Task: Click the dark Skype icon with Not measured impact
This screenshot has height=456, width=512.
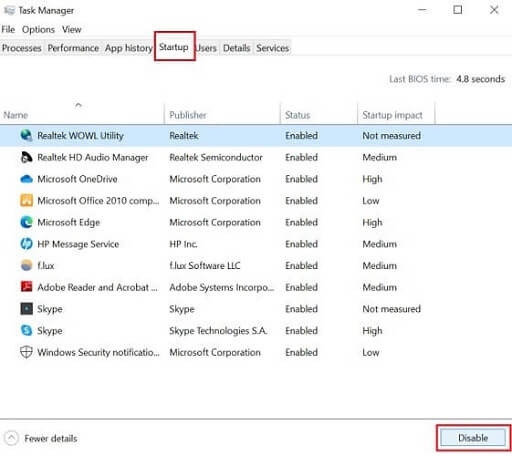Action: tap(26, 309)
